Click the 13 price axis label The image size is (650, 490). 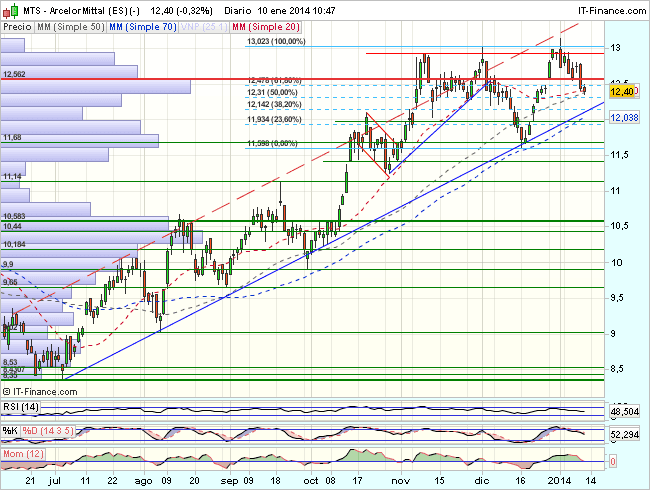click(616, 48)
